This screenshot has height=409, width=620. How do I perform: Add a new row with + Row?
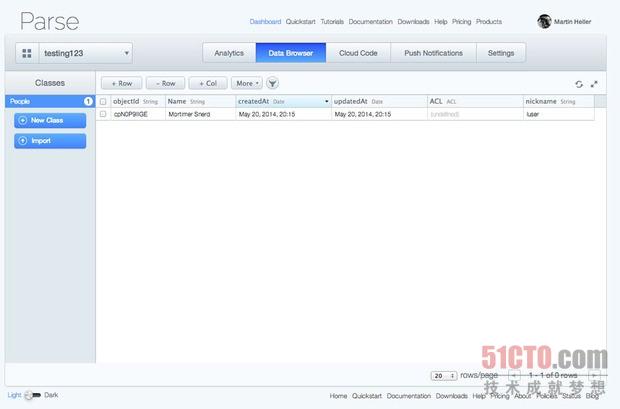[x=121, y=83]
